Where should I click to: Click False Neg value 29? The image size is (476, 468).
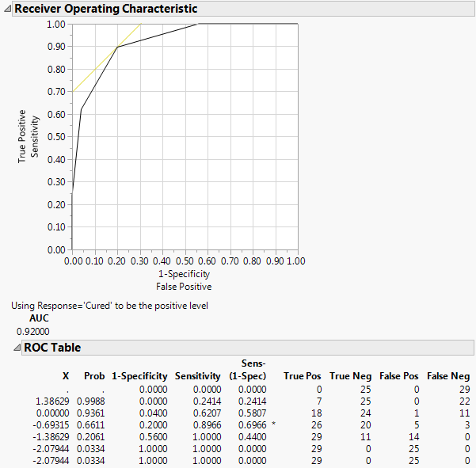465,390
